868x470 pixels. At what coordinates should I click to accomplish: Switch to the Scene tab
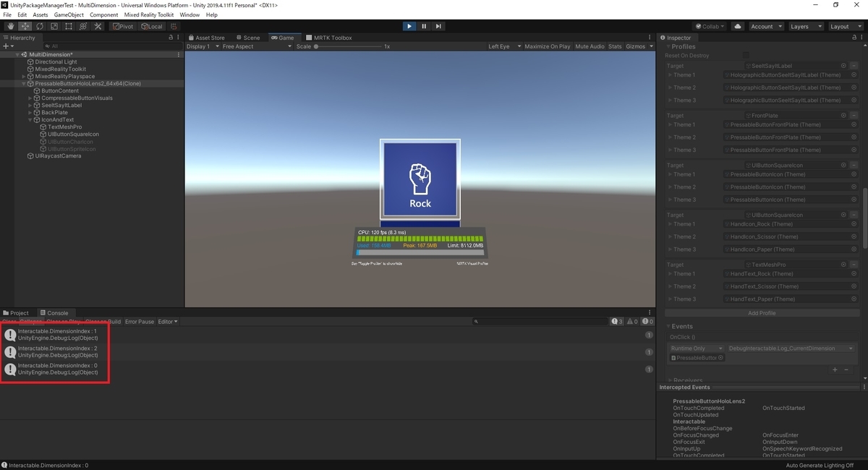[247, 38]
